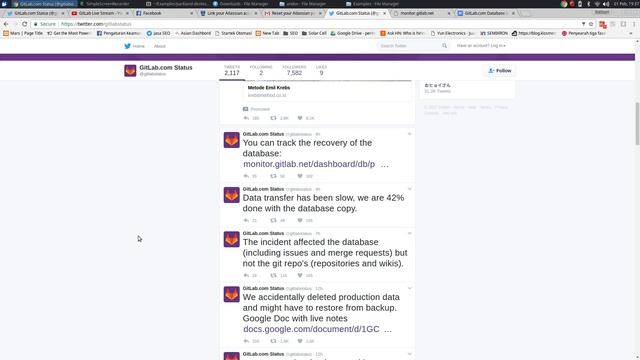This screenshot has width=640, height=360.
Task: Switch to the monitor.gitlab.net tab
Action: tap(421, 13)
